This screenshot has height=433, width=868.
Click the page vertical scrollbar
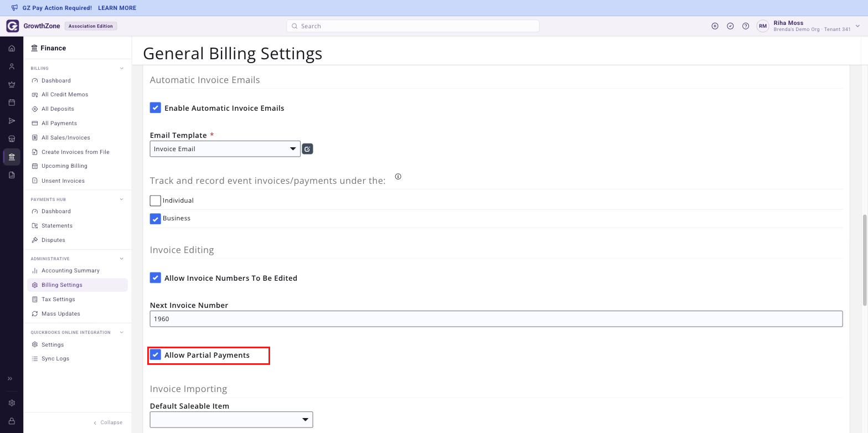tap(865, 260)
